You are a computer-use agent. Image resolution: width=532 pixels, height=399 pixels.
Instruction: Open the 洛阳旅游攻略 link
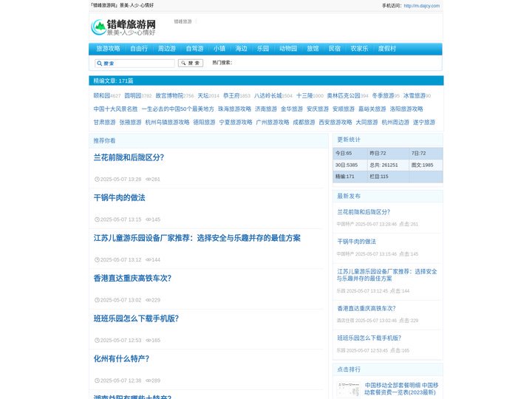pos(406,109)
